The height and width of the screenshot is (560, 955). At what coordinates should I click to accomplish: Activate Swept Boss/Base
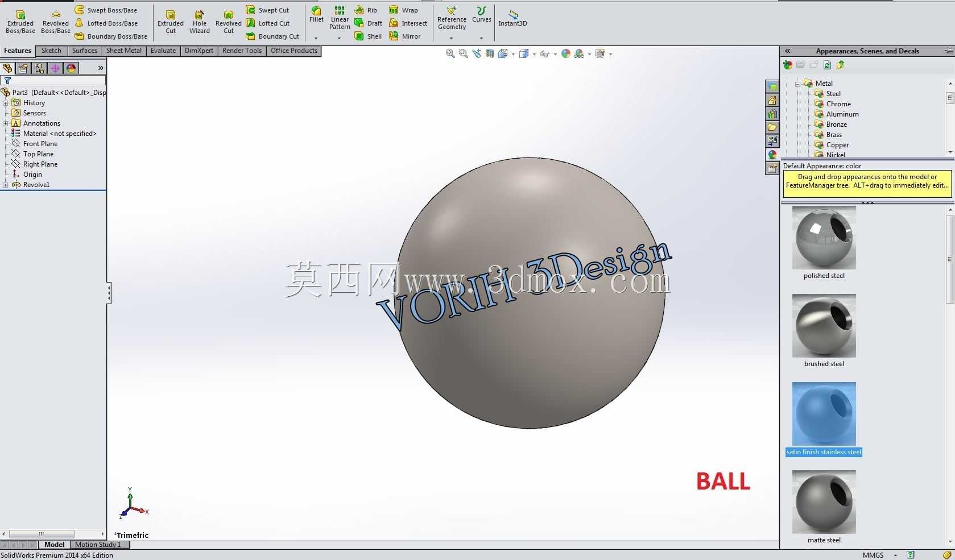tap(106, 10)
